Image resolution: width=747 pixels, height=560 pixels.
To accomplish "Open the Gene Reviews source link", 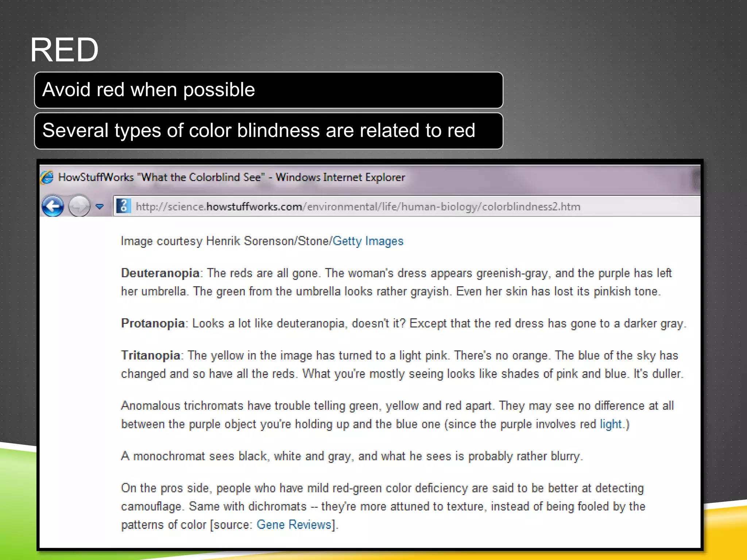I will tap(294, 524).
